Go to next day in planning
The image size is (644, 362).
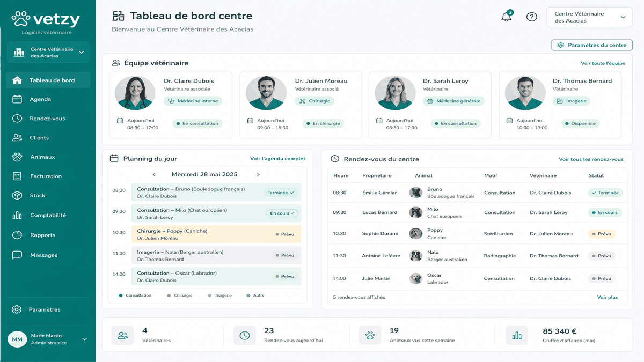[x=258, y=174]
